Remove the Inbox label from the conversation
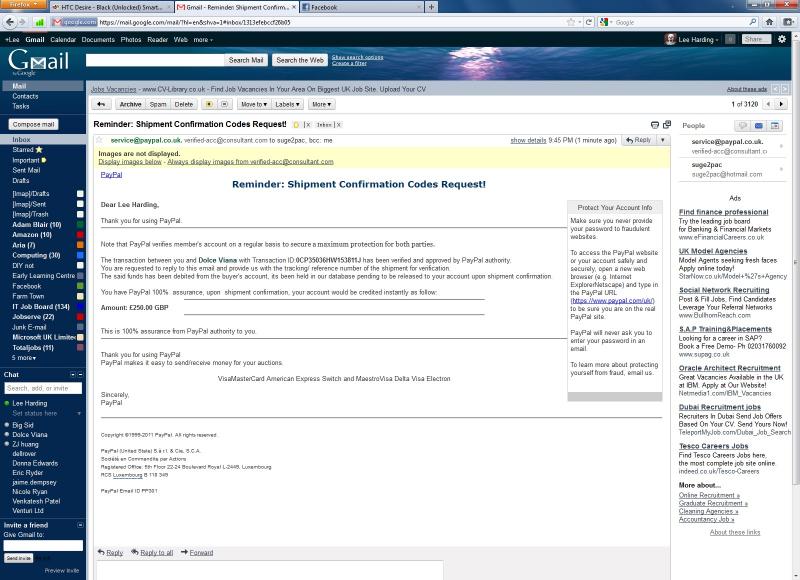The width and height of the screenshot is (800, 580). click(x=338, y=125)
